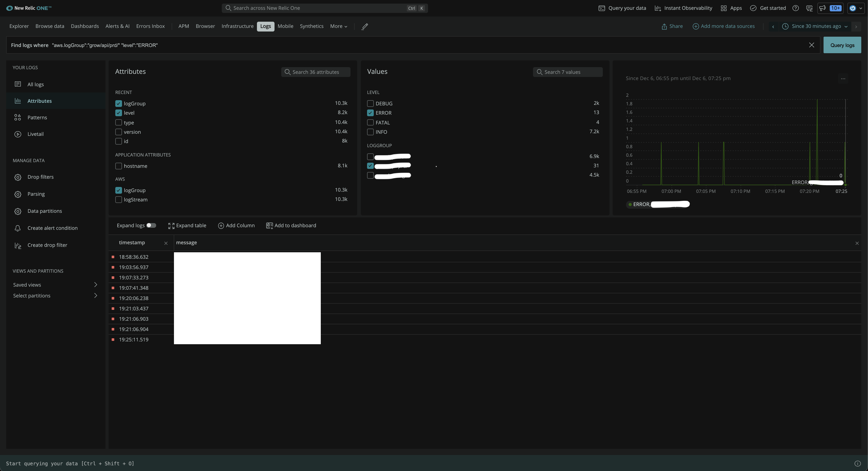Check the logStream attribute

coord(119,200)
